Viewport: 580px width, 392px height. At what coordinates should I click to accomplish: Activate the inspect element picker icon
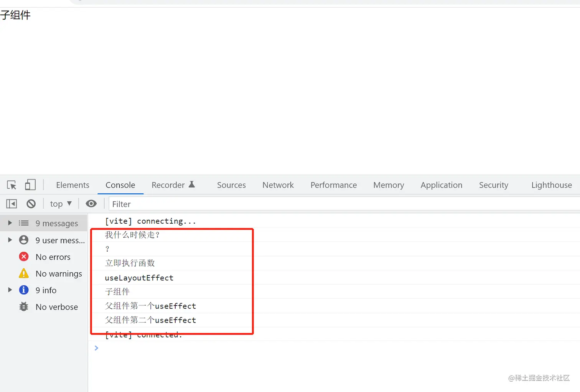pyautogui.click(x=12, y=185)
